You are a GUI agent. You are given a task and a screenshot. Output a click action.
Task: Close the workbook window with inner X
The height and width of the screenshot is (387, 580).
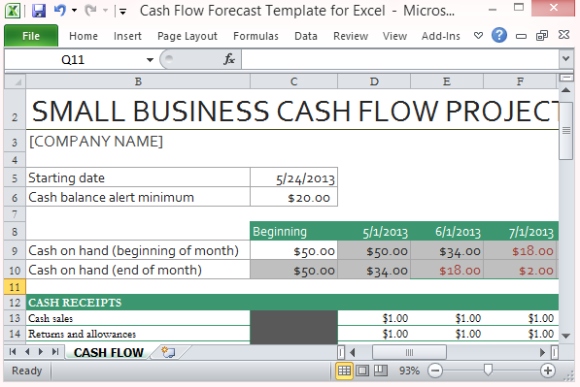(564, 35)
